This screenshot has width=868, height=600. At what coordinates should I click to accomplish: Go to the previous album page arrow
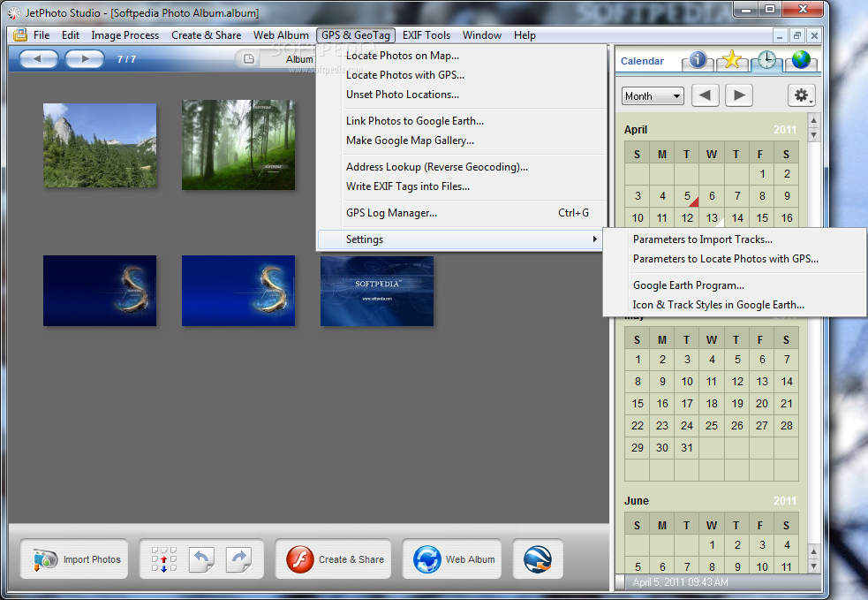(x=38, y=58)
